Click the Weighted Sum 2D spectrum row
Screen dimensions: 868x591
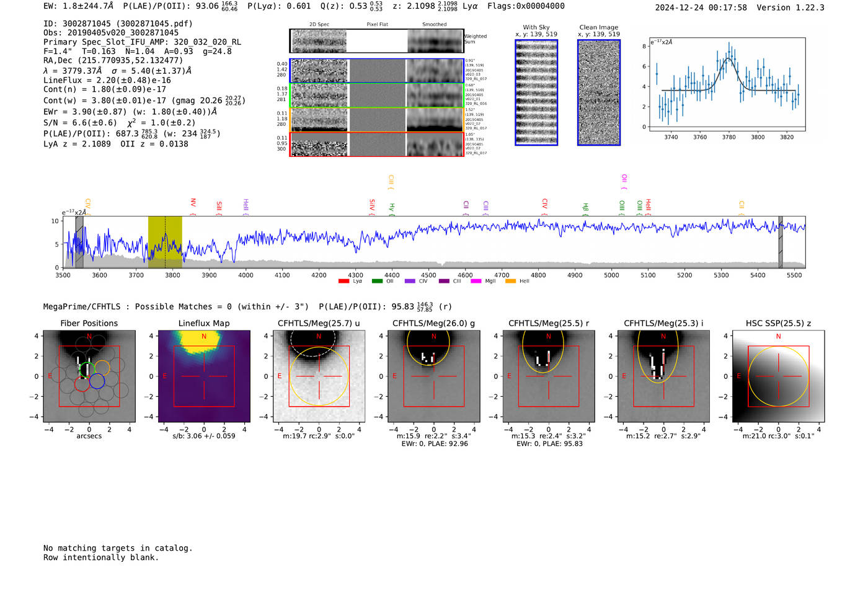point(377,41)
